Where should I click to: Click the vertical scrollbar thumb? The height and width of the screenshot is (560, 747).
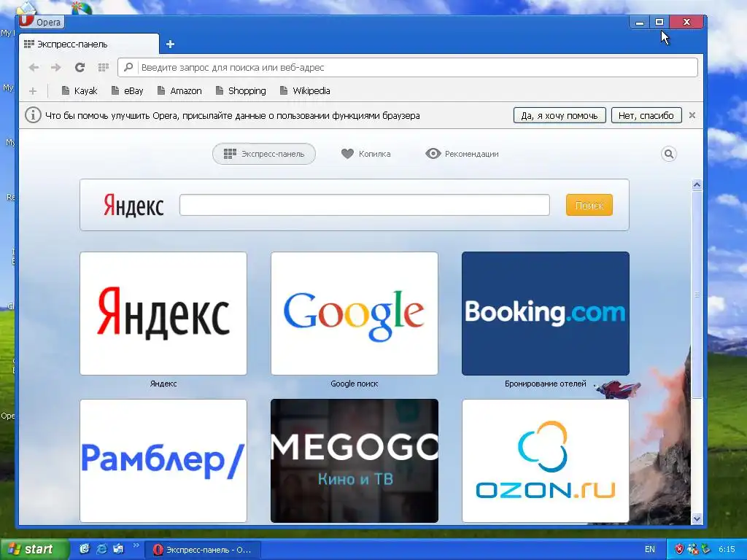tap(697, 295)
